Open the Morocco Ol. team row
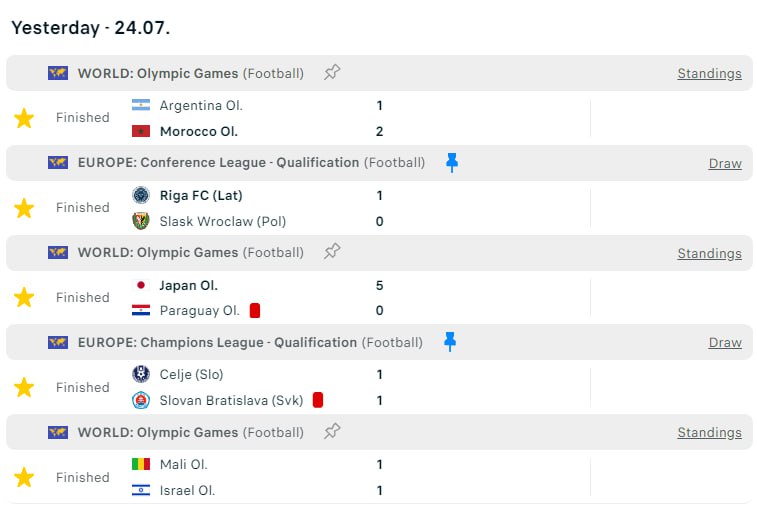 coord(199,131)
